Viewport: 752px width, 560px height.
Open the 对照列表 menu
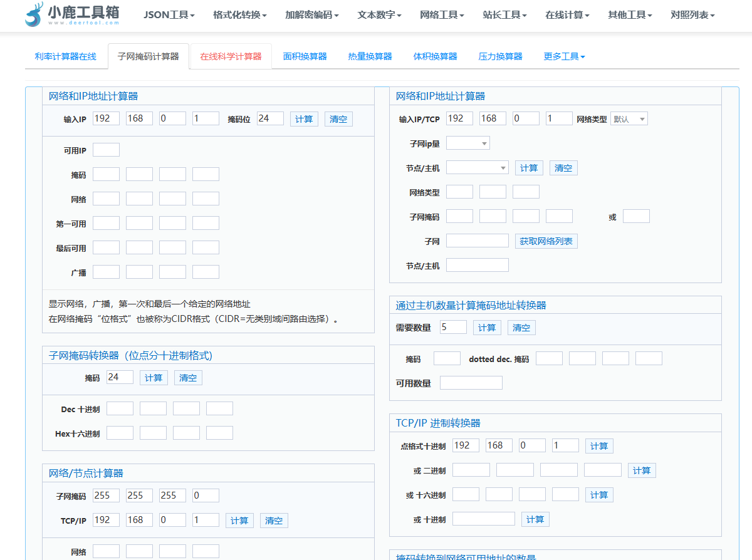point(692,15)
